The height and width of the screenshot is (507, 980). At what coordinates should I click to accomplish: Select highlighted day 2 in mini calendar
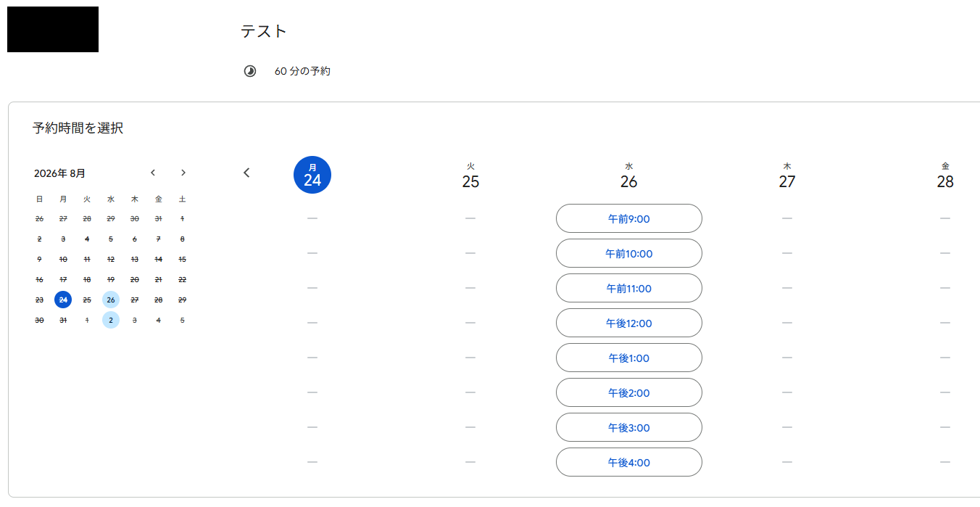[111, 320]
